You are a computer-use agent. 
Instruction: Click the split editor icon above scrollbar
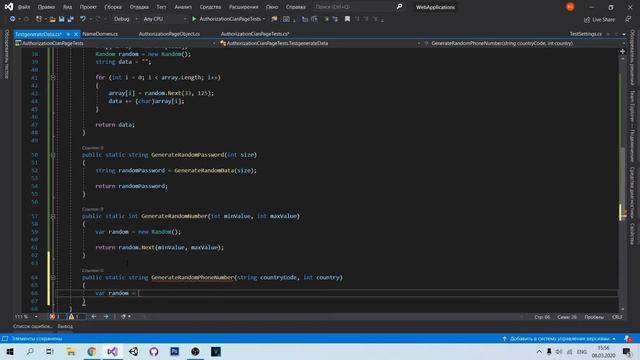click(622, 51)
